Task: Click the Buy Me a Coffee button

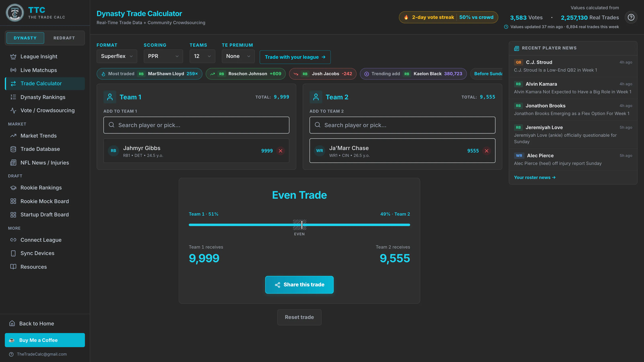Action: [45, 340]
